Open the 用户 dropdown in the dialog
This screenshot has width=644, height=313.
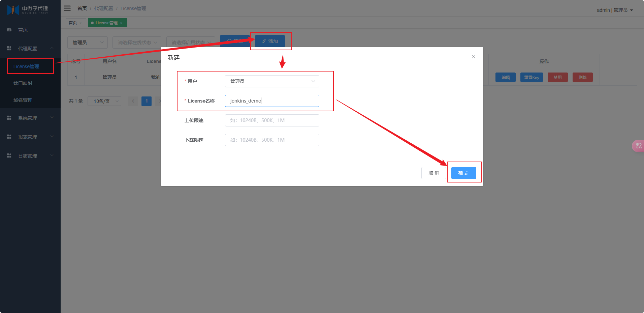click(x=272, y=81)
